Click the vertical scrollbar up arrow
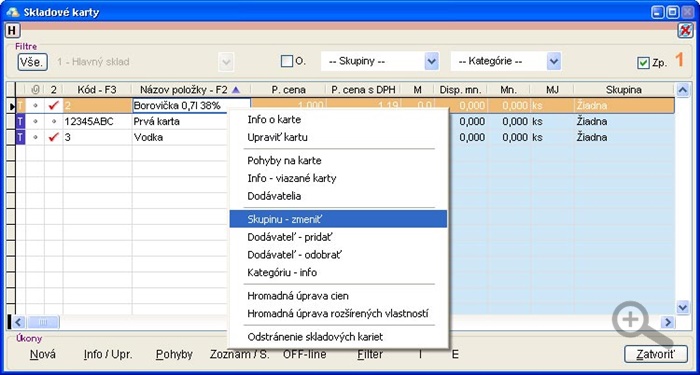The width and height of the screenshot is (700, 375). [683, 90]
